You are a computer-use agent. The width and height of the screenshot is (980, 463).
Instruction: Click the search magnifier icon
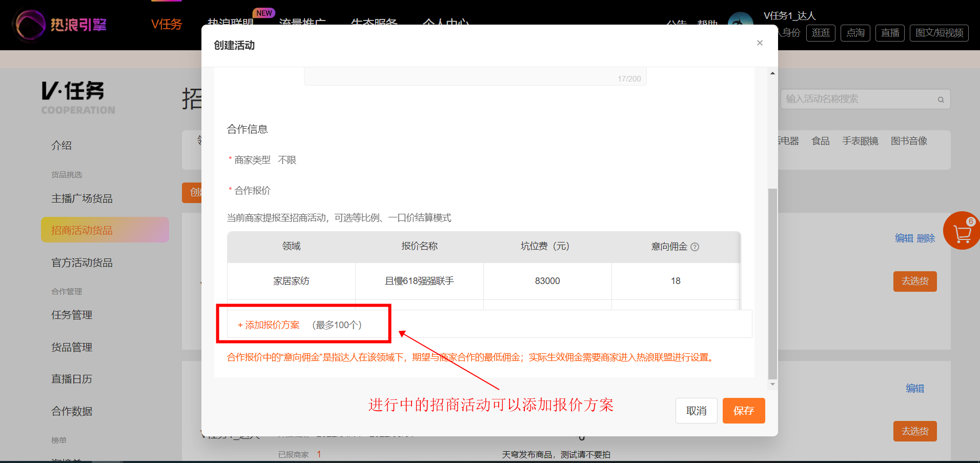941,99
